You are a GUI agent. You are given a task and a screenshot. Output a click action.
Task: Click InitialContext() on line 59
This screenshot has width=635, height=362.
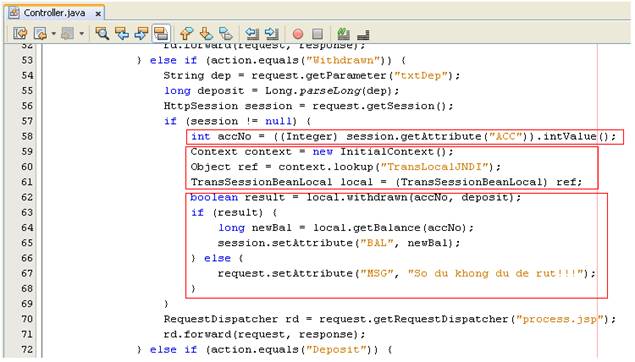(393, 152)
